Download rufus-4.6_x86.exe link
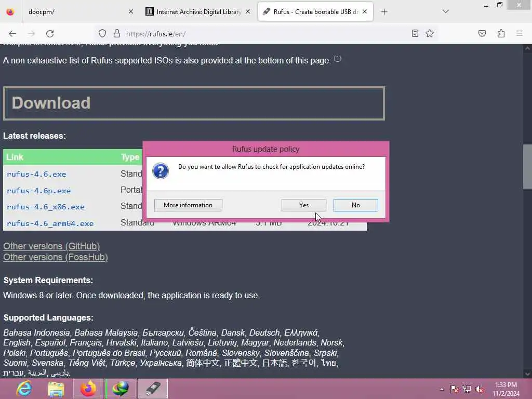Viewport: 532px width, 399px height. coord(46,207)
